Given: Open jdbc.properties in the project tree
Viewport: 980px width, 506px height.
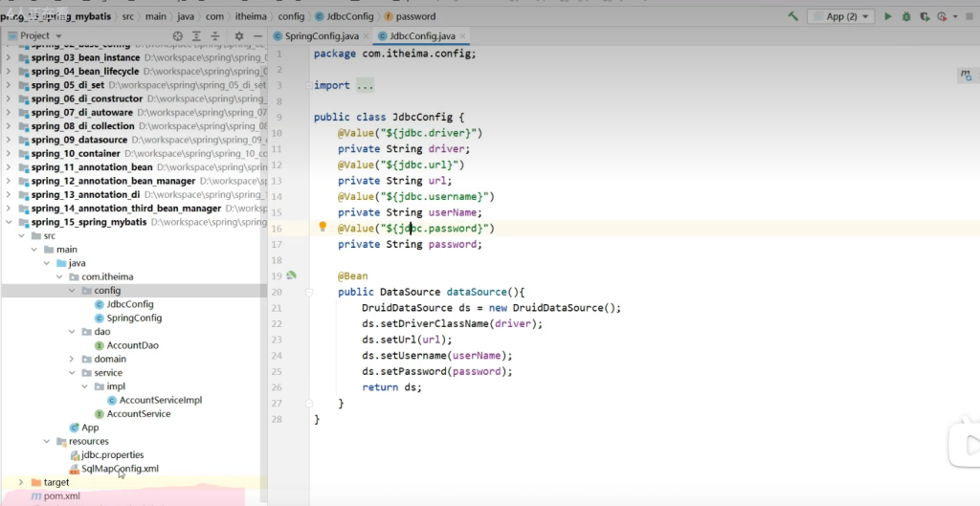Looking at the screenshot, I should coord(112,455).
